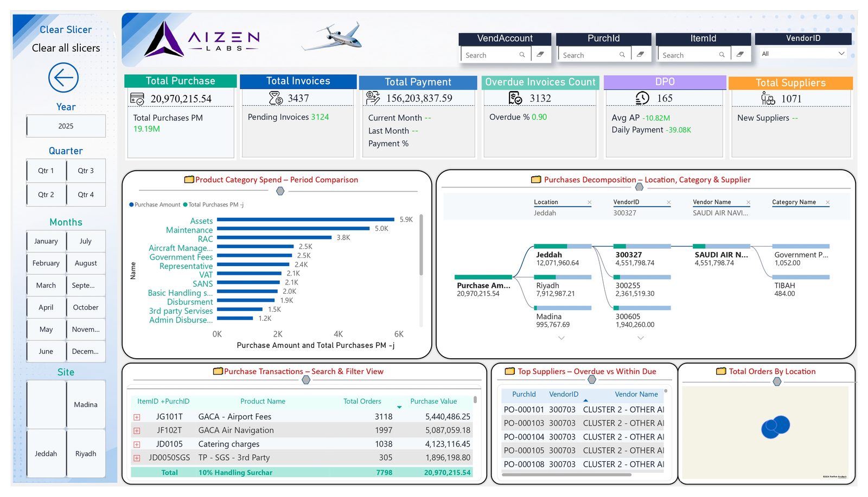The width and height of the screenshot is (868, 497).
Task: Select Qtr 2 quarter slicer
Action: click(x=46, y=195)
